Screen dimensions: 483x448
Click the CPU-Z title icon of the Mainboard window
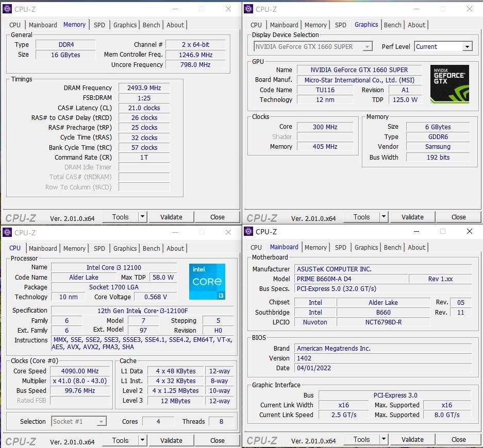248,232
